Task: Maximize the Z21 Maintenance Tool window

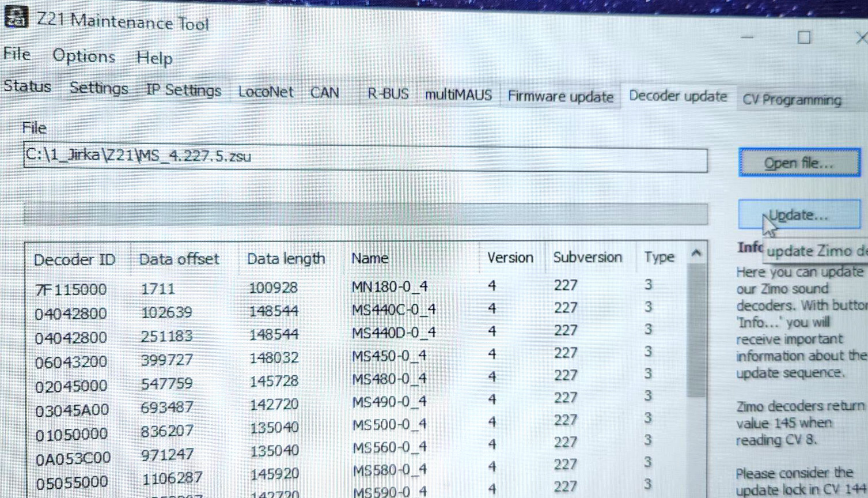Action: [804, 37]
